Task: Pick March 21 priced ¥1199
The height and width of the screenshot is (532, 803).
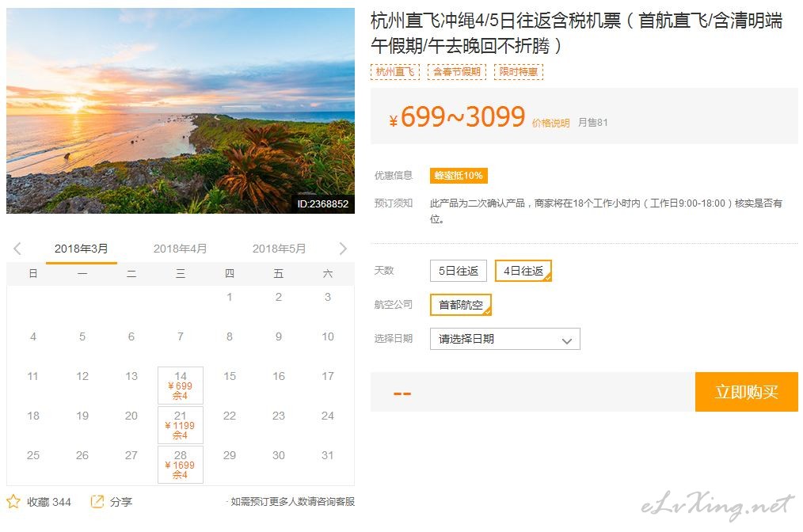Action: [181, 425]
